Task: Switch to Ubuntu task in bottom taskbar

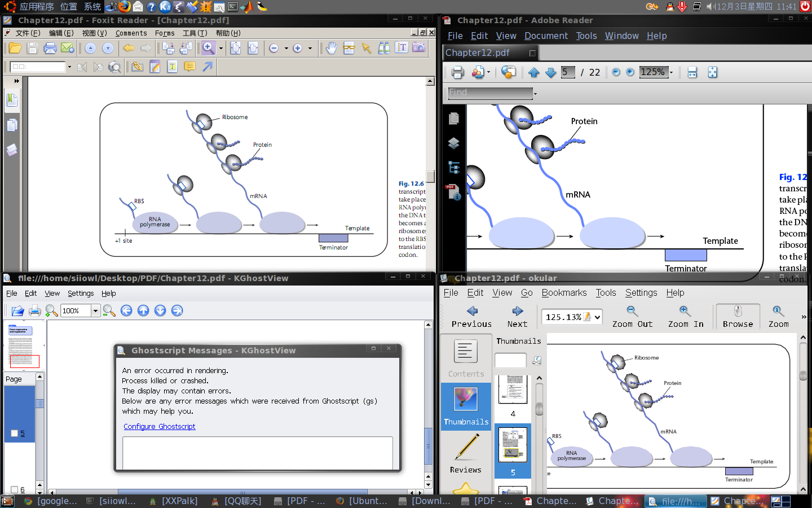Action: [362, 501]
